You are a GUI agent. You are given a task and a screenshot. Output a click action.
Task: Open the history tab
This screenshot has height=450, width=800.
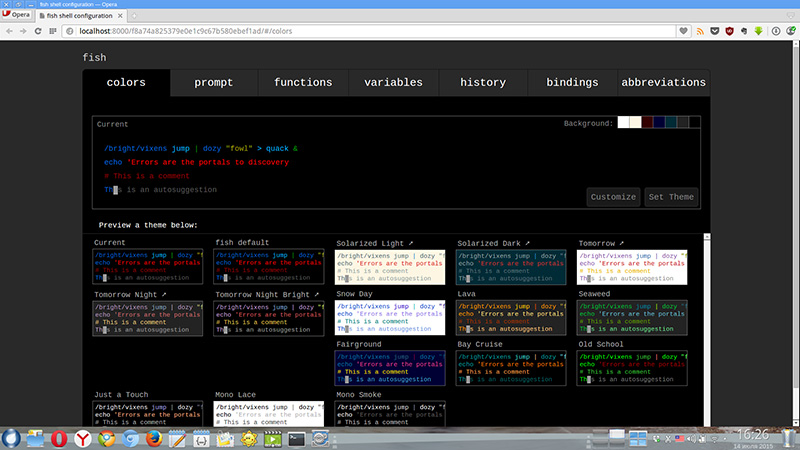point(483,83)
